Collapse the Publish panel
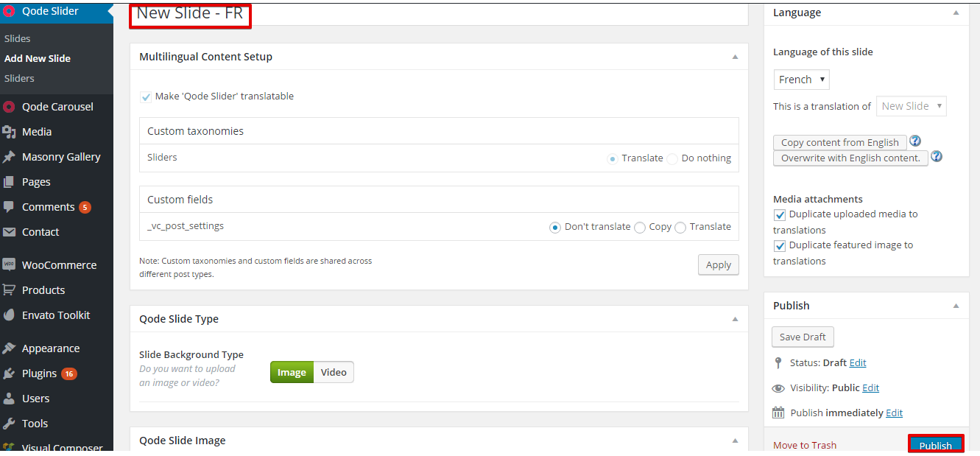 [956, 306]
